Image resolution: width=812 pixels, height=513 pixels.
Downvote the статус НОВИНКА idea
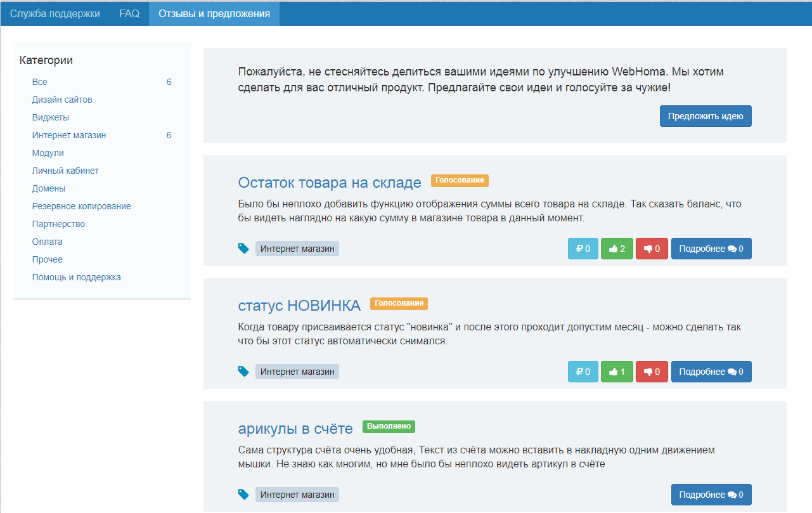pos(652,372)
